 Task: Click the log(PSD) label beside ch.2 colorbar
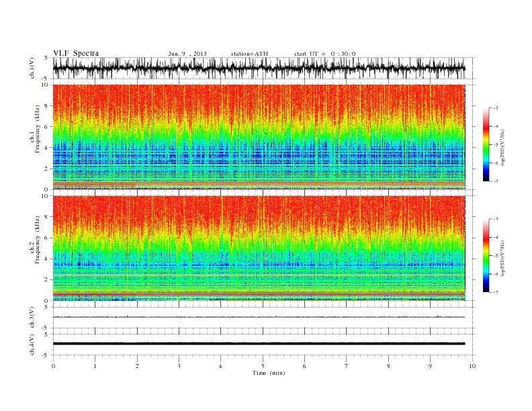(x=503, y=259)
